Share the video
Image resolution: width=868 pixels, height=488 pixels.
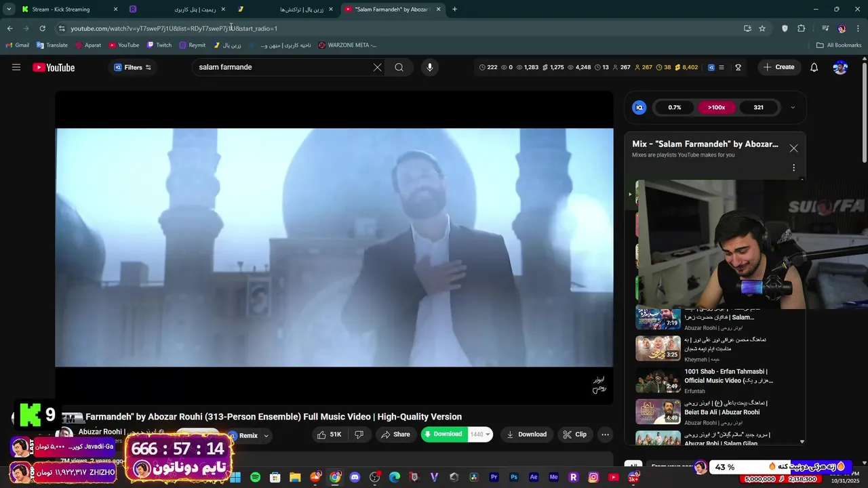[395, 434]
